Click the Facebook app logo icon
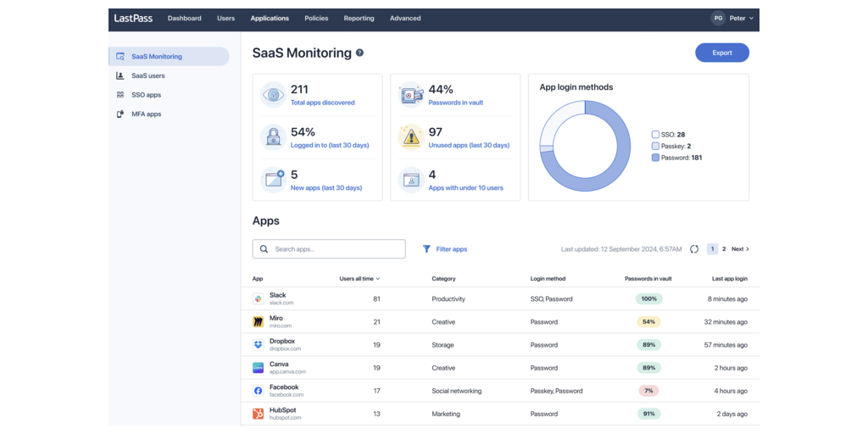The height and width of the screenshot is (434, 868). [x=259, y=391]
